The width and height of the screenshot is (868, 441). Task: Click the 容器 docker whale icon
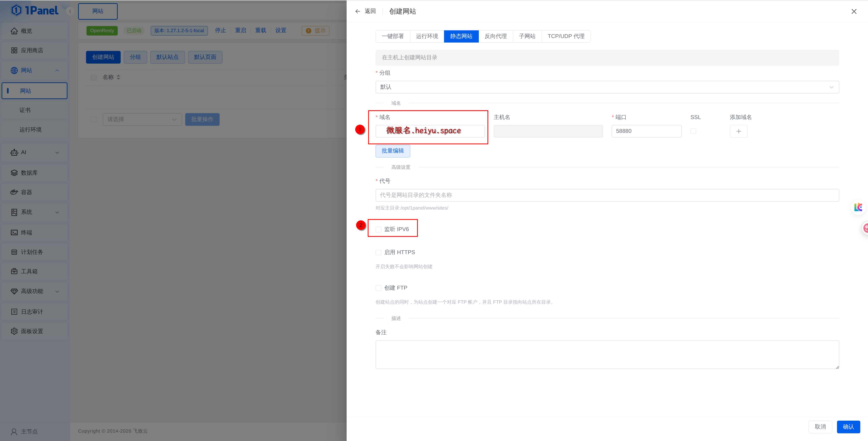[x=14, y=192]
